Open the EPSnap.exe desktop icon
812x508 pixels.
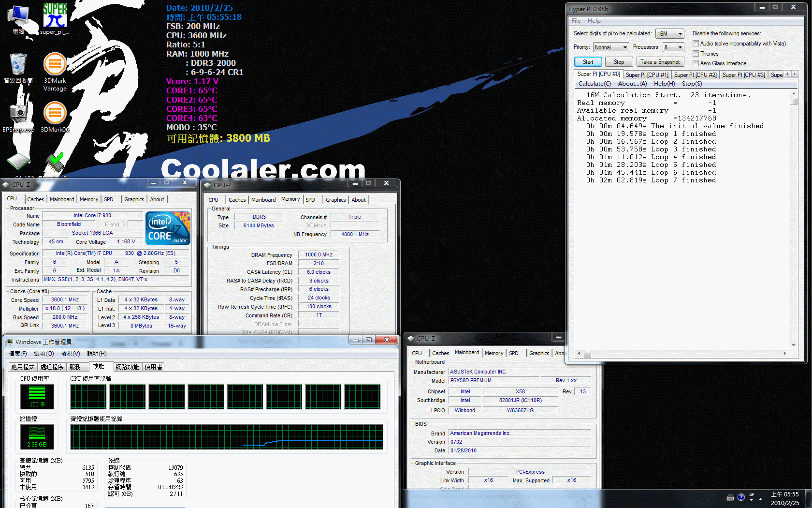pos(18,116)
